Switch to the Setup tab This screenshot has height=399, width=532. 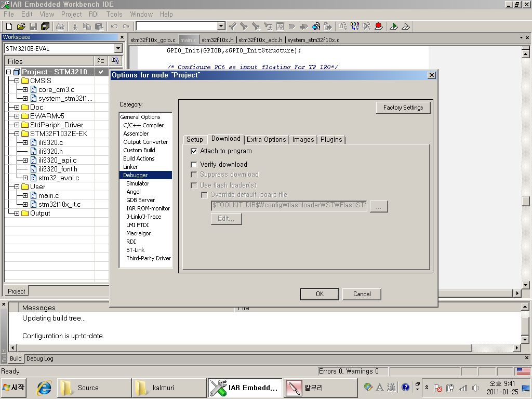195,139
